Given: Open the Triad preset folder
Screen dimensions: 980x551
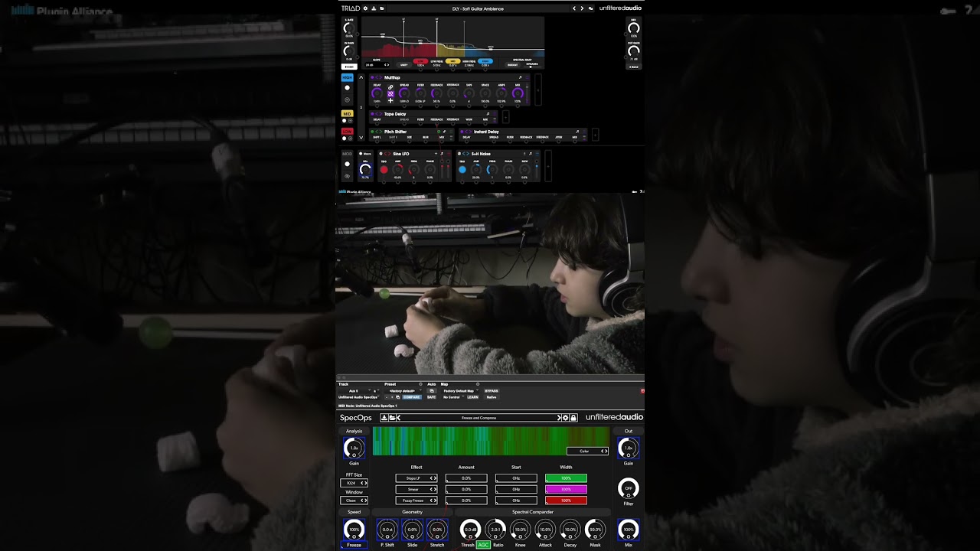Looking at the screenshot, I should [x=382, y=8].
